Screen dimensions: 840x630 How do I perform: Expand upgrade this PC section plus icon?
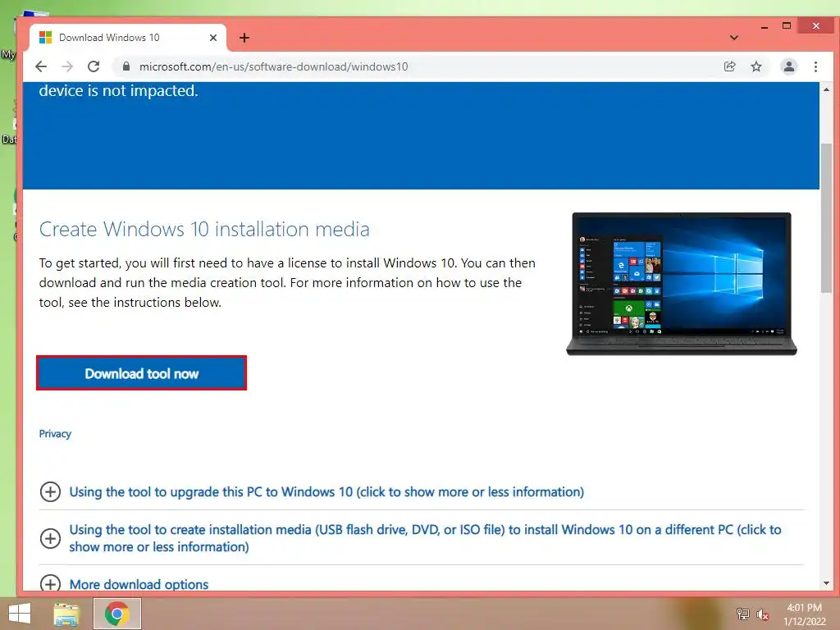coord(50,492)
